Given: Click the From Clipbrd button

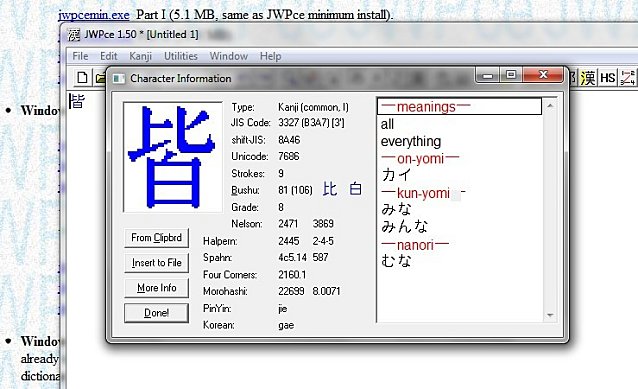Looking at the screenshot, I should (x=157, y=238).
